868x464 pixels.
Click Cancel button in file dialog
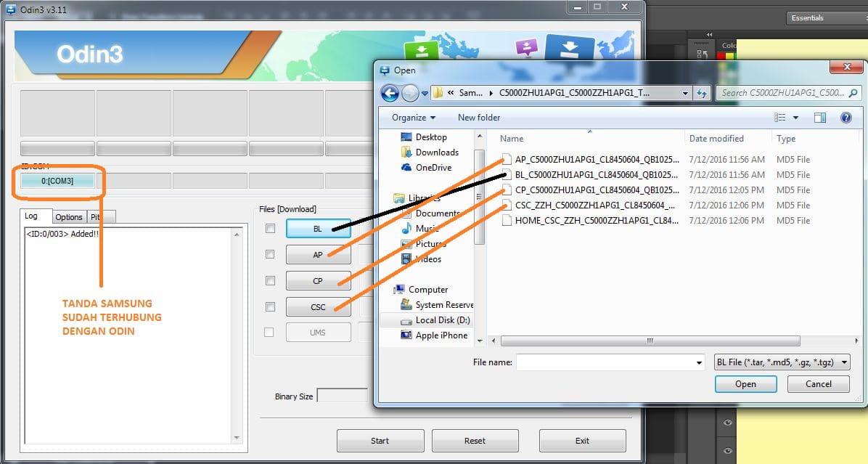tap(818, 384)
